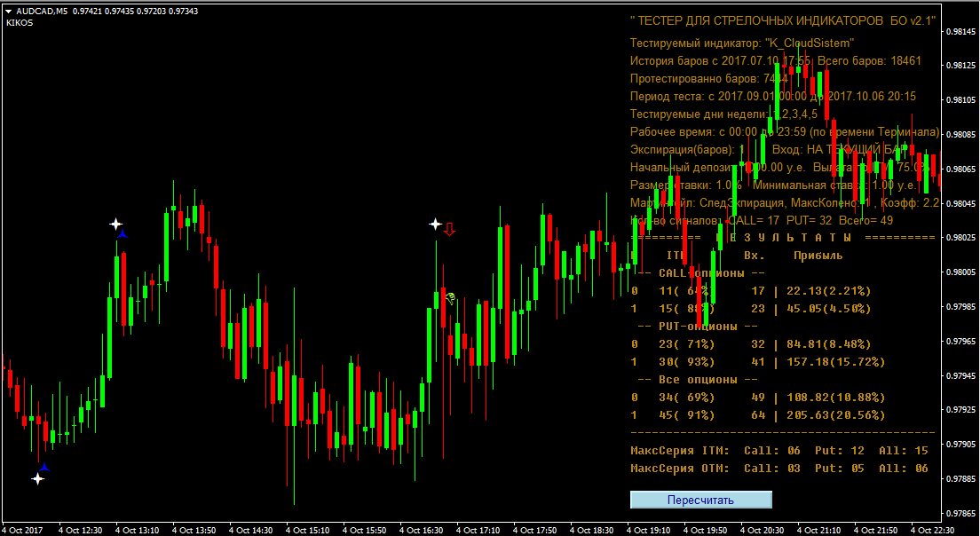Click the "Тестируемый индикатор" K_CloudSistem line

point(741,43)
